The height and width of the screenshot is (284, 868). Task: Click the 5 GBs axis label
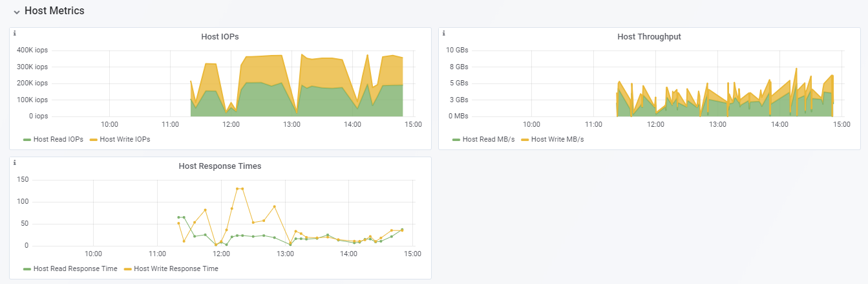pyautogui.click(x=460, y=83)
